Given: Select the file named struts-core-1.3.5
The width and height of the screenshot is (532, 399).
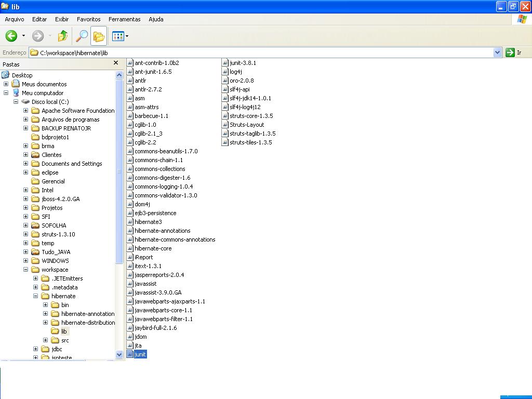Looking at the screenshot, I should (251, 116).
